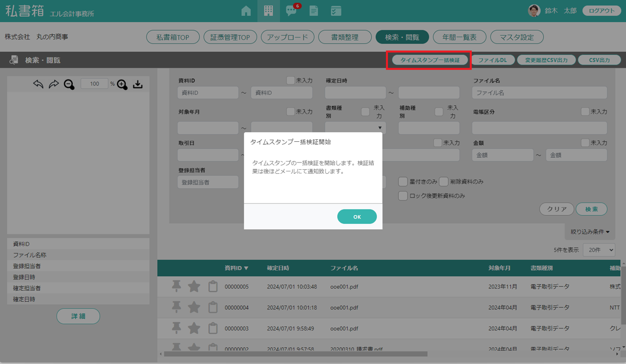The height and width of the screenshot is (364, 626).
Task: Enable 削除資料のみ filter
Action: coord(444,182)
